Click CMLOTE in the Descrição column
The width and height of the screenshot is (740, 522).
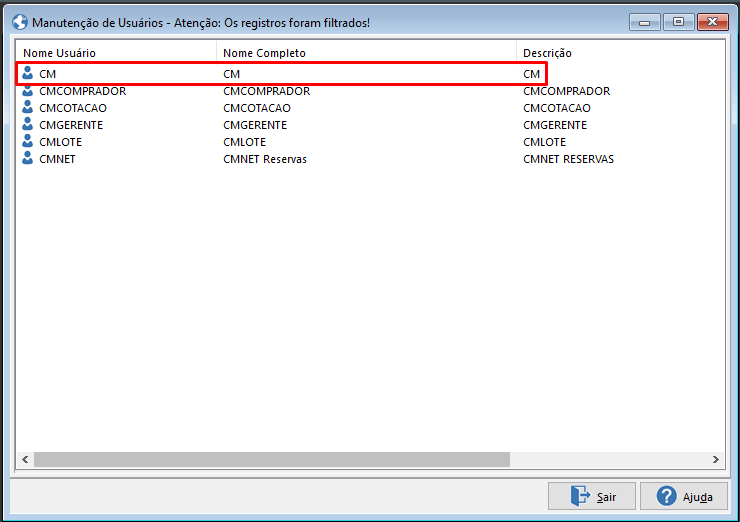tap(545, 142)
